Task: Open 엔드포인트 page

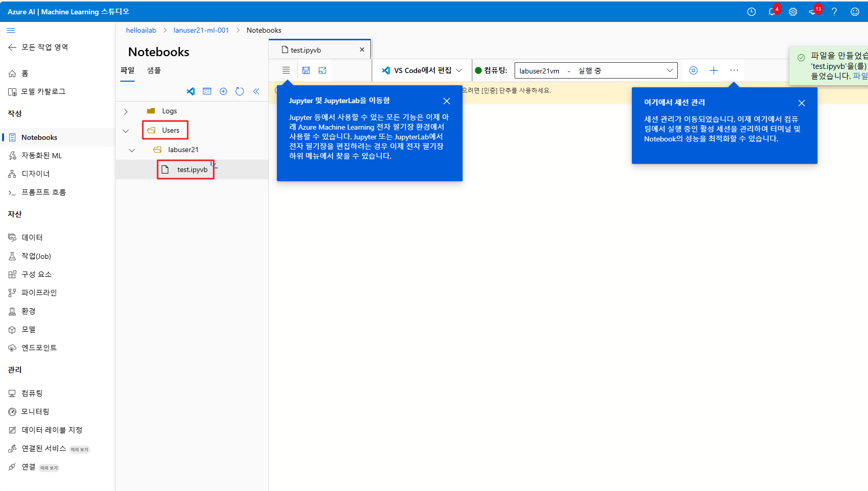Action: click(58, 348)
